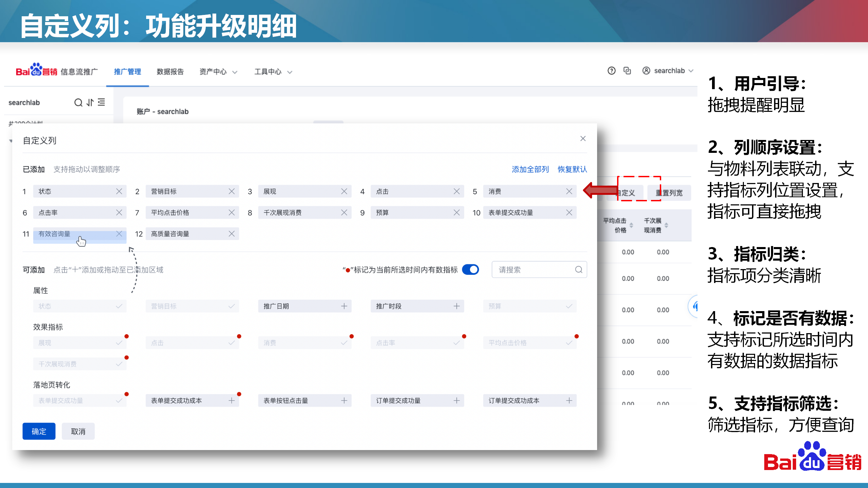Sort by 千次展现消费 column arrows

pyautogui.click(x=666, y=225)
